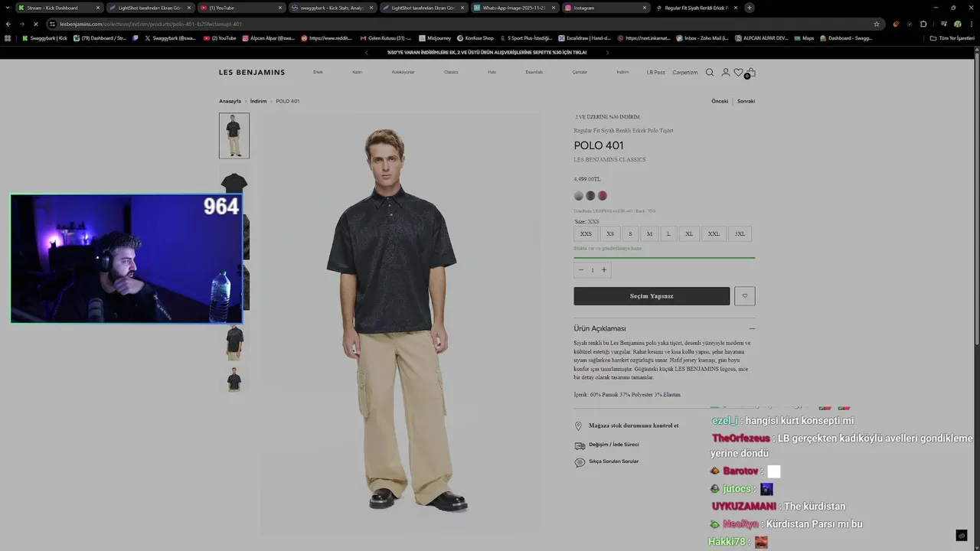Open the LB Pass link
Viewport: 980px width, 551px height.
(x=655, y=73)
